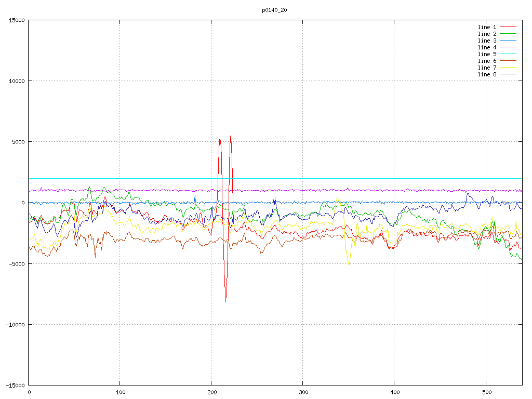Click the -15000 y-axis tick label
Image resolution: width=532 pixels, height=399 pixels.
pyautogui.click(x=15, y=385)
